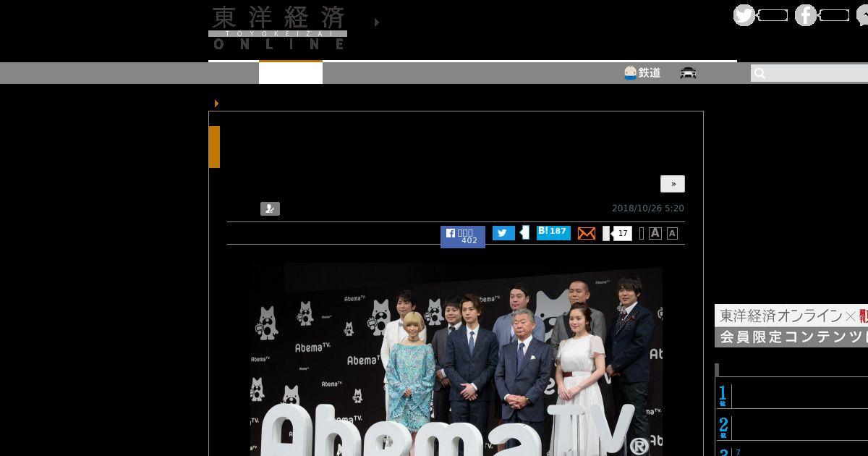Click the breadcrumb orange arrow marker

pyautogui.click(x=216, y=104)
